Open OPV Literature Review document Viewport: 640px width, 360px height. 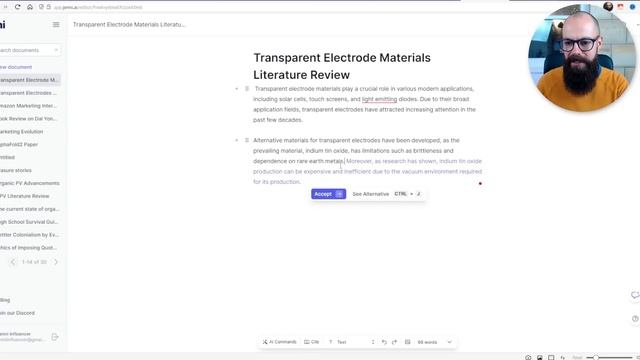(25, 196)
